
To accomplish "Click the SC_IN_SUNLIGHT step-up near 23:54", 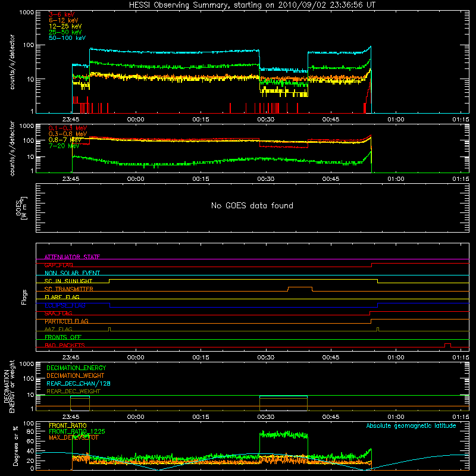I will click(109, 281).
